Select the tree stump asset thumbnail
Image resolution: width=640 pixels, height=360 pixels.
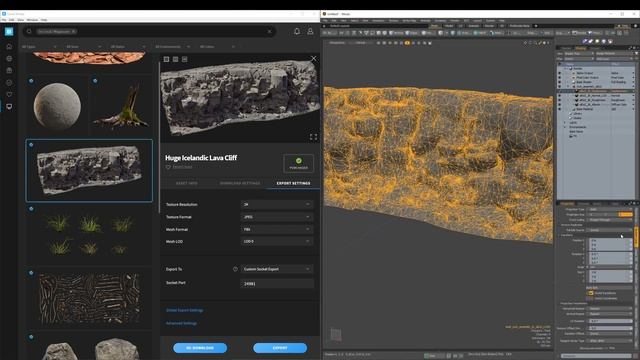point(121,106)
